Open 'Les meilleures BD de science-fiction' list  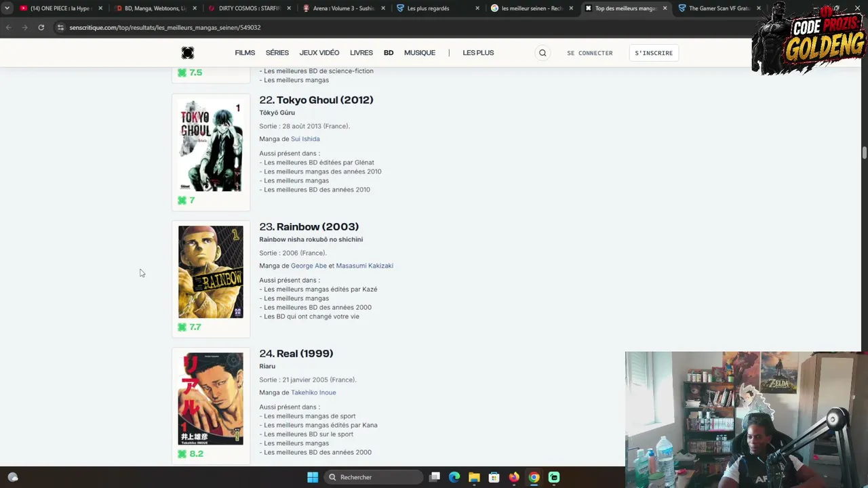point(319,71)
